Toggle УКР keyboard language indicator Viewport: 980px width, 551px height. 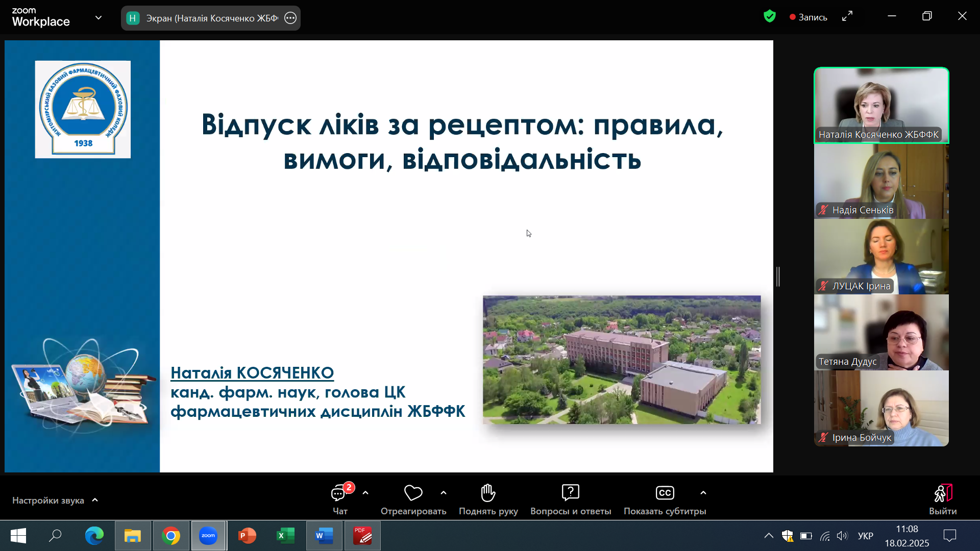(865, 536)
